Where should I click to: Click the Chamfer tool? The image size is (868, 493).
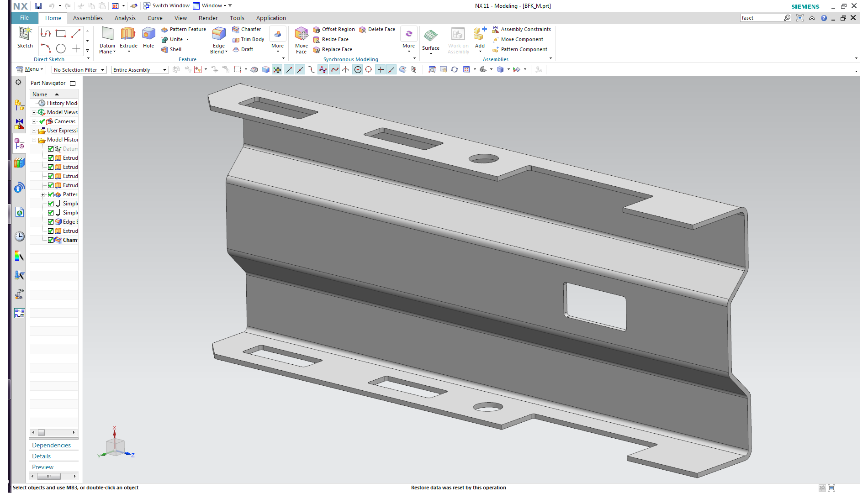(247, 29)
